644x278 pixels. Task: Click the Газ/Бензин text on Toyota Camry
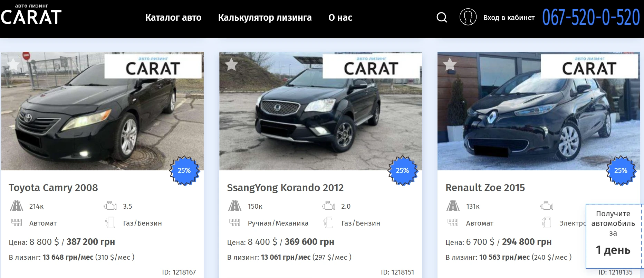(x=142, y=223)
